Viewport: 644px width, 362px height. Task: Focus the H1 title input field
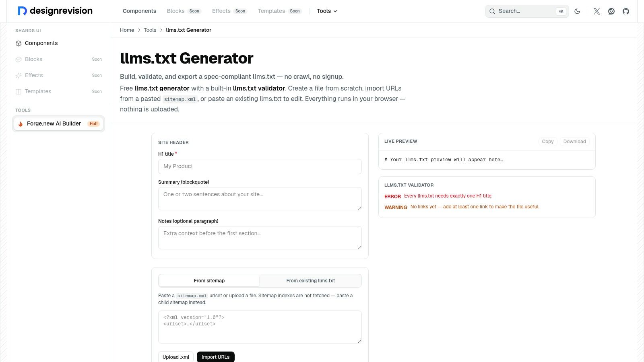click(x=260, y=167)
